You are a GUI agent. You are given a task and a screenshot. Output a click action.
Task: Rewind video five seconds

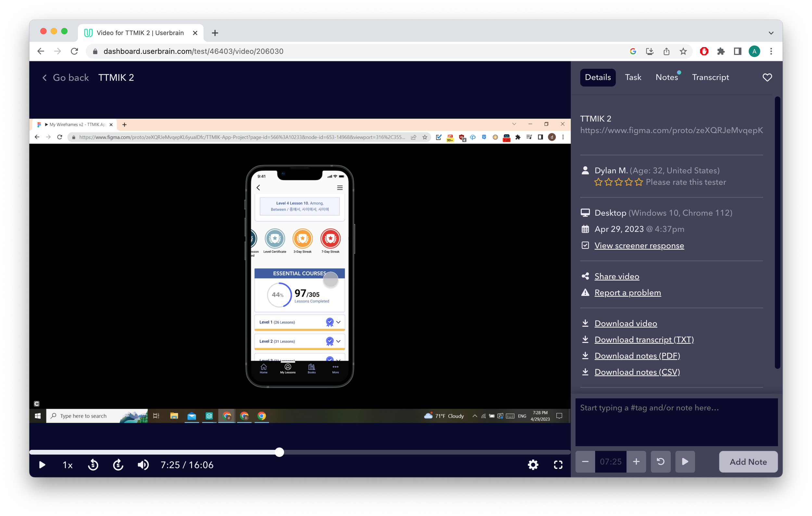[x=93, y=465]
